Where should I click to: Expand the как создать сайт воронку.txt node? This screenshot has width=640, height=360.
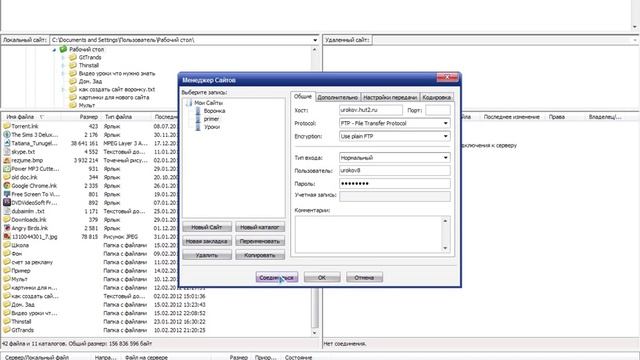coord(63,89)
